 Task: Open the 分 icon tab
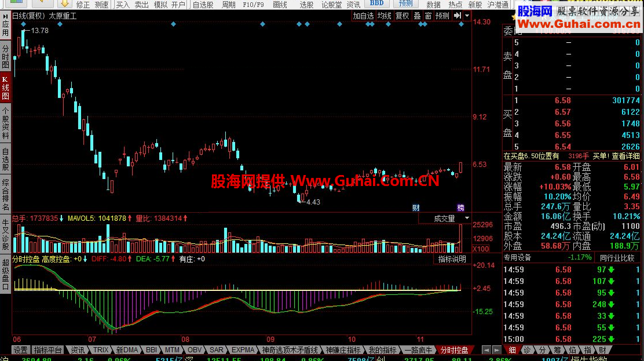(x=542, y=350)
